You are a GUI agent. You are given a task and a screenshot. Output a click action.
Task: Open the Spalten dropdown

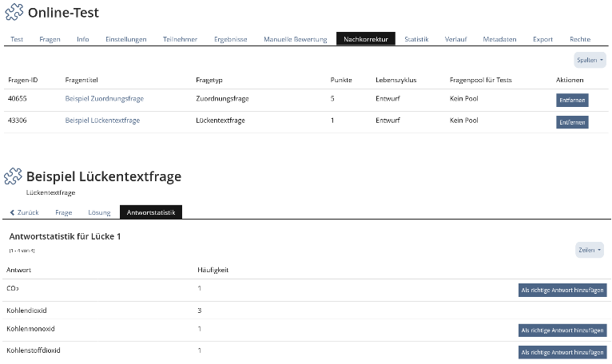click(590, 60)
